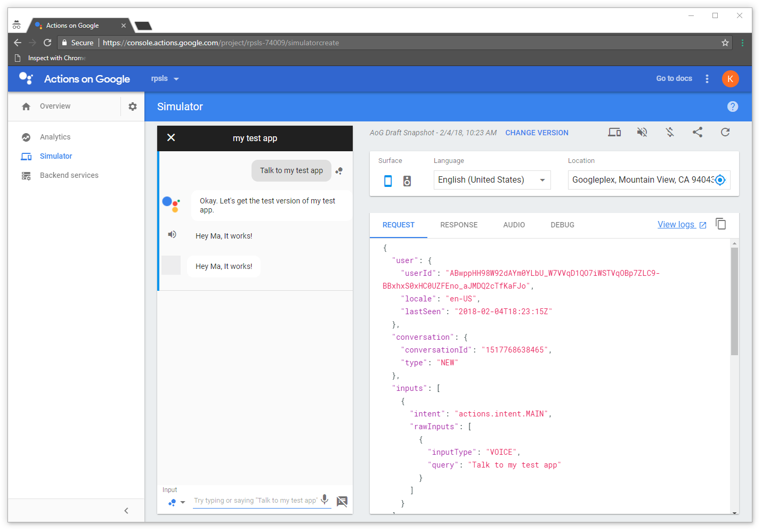Open the Language dropdown

click(x=492, y=180)
